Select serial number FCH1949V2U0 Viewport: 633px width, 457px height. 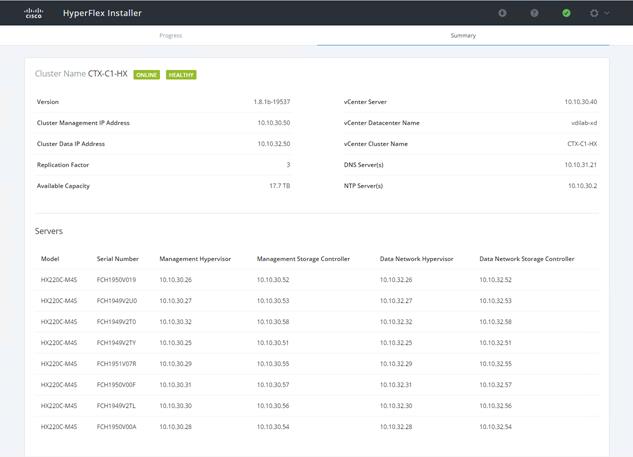(x=117, y=301)
